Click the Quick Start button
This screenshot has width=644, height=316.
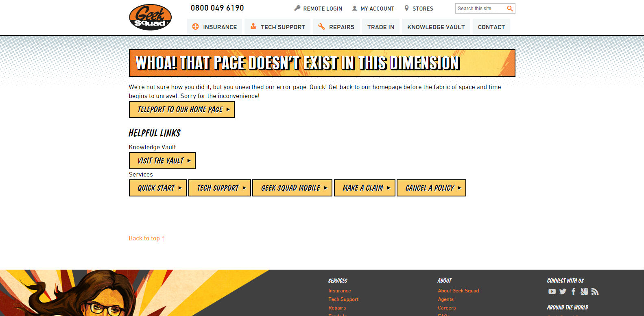pyautogui.click(x=158, y=188)
